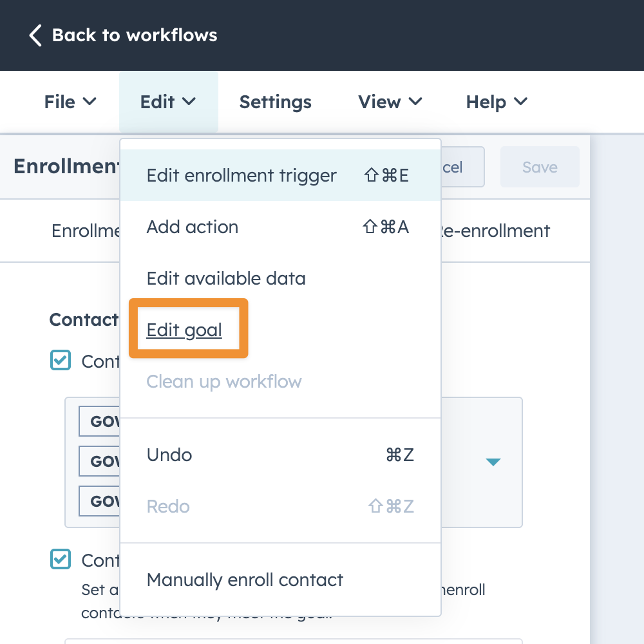The height and width of the screenshot is (644, 644).
Task: Expand the Help menu
Action: (497, 102)
